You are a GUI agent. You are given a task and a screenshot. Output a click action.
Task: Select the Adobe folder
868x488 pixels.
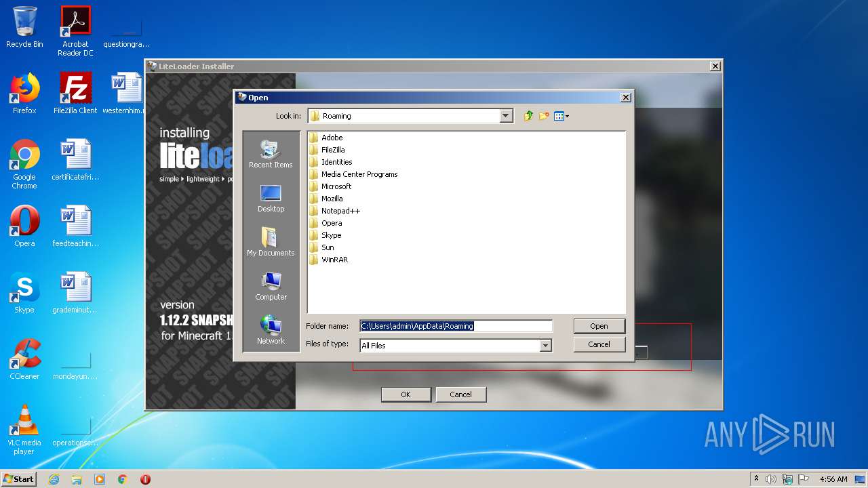point(326,138)
